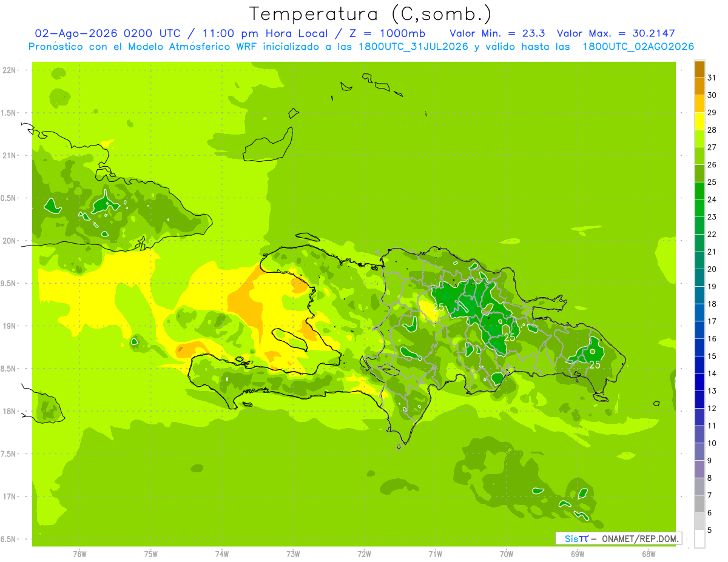Click the "25" contour label beside the yellow patch
The width and height of the screenshot is (728, 562).
439,308
